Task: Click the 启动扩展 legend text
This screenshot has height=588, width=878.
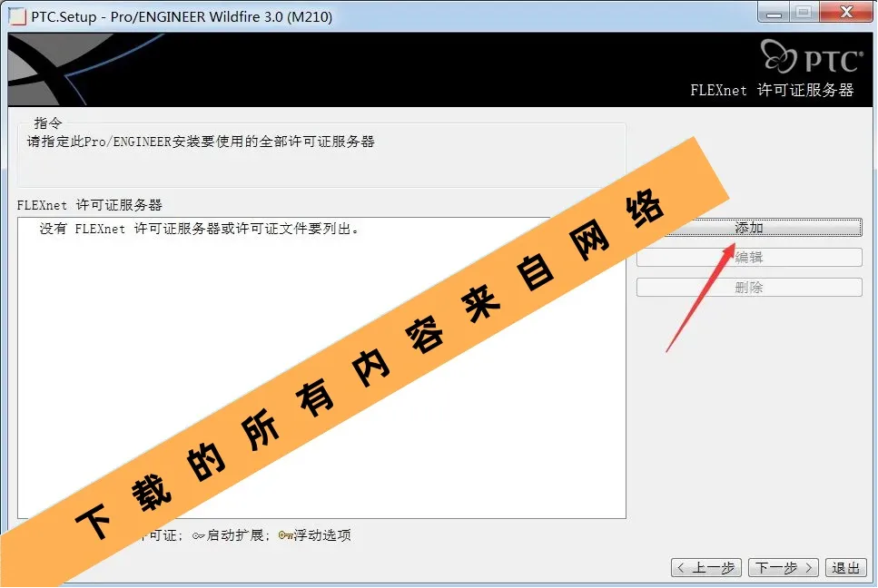Action: [235, 535]
